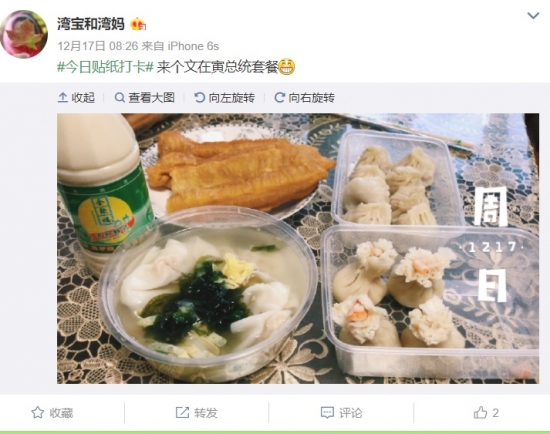Rotate image left with 向左旋转

tap(232, 98)
